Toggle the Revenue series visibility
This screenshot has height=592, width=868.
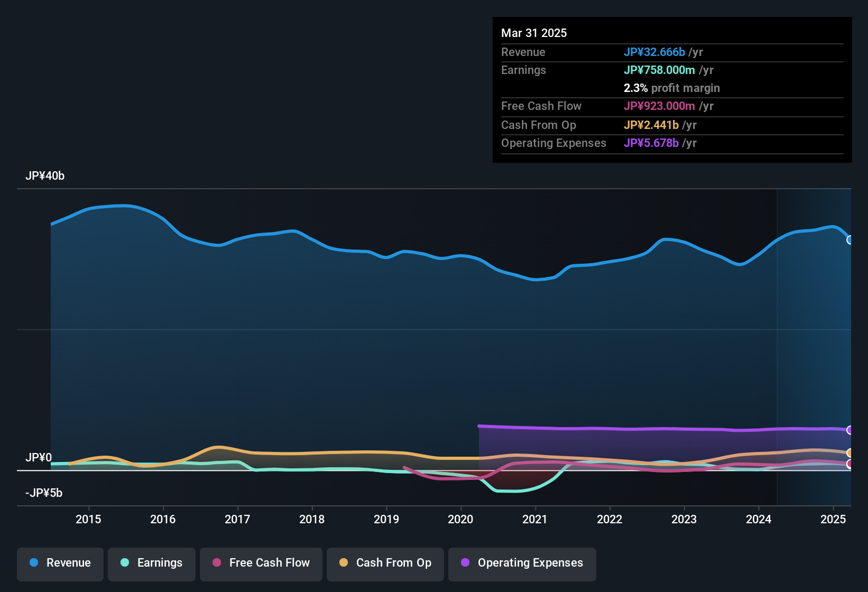60,563
